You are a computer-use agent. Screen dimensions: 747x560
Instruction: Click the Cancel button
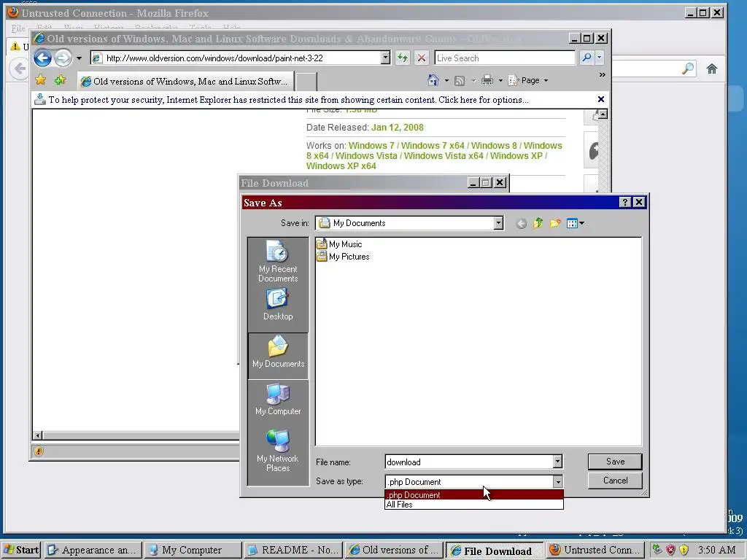(x=615, y=481)
